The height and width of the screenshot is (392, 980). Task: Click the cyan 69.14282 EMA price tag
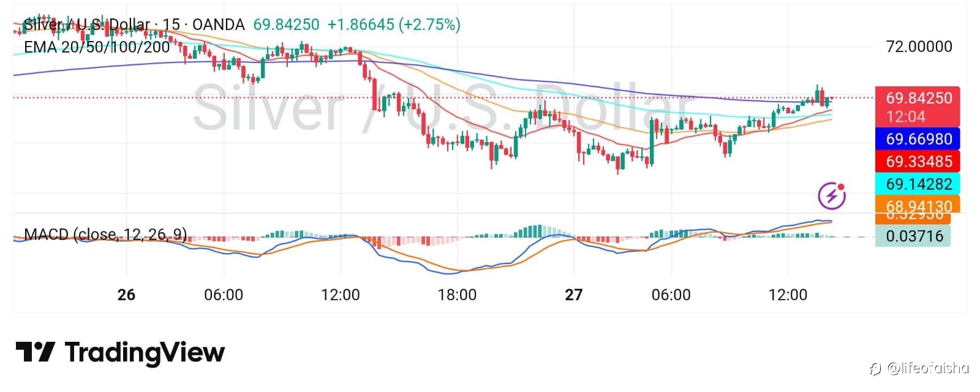pyautogui.click(x=918, y=184)
